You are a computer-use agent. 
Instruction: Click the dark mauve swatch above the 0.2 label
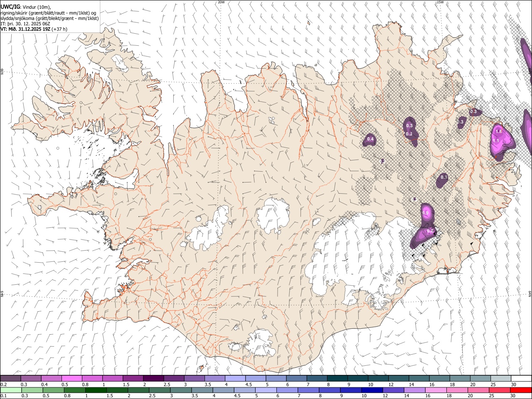(10, 379)
